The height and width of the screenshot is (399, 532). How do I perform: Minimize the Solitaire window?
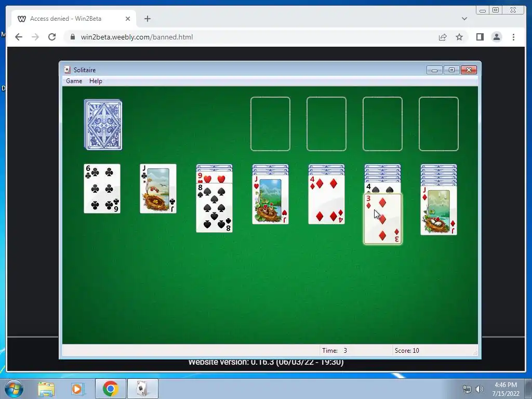coord(434,70)
